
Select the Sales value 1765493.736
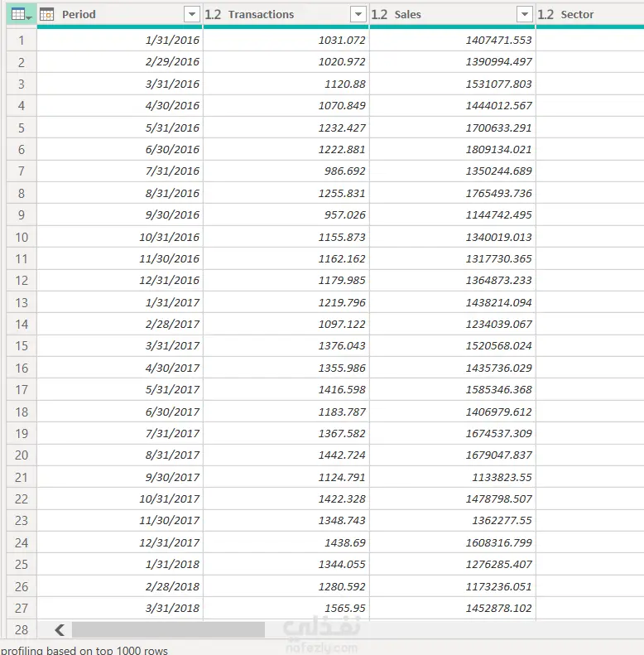tap(452, 194)
